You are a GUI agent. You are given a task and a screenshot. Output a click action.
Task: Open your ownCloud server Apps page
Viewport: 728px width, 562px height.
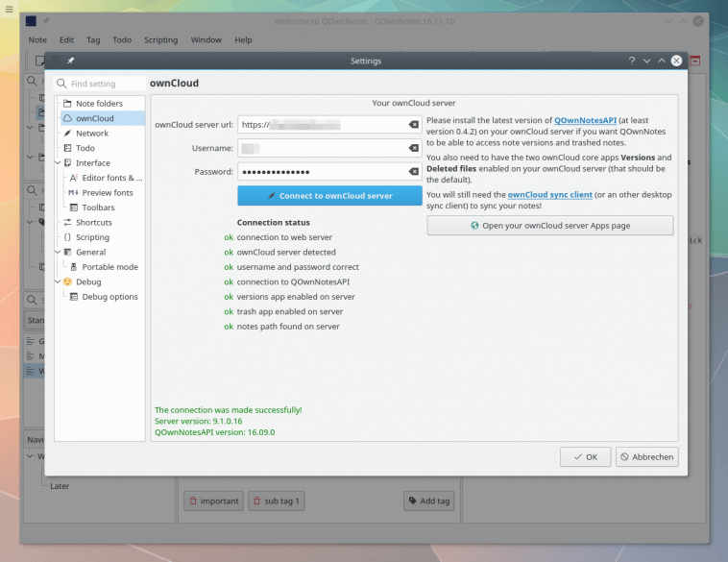click(x=549, y=226)
